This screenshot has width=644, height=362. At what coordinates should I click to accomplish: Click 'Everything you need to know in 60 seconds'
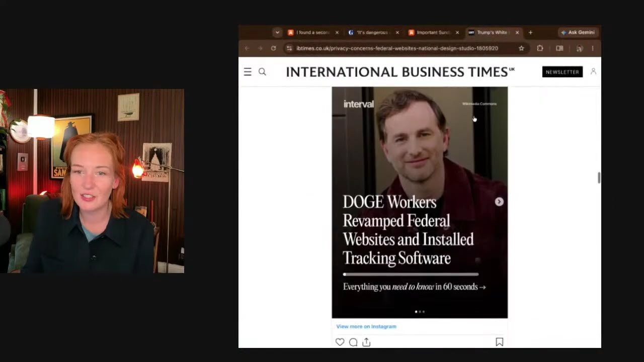[x=415, y=287]
